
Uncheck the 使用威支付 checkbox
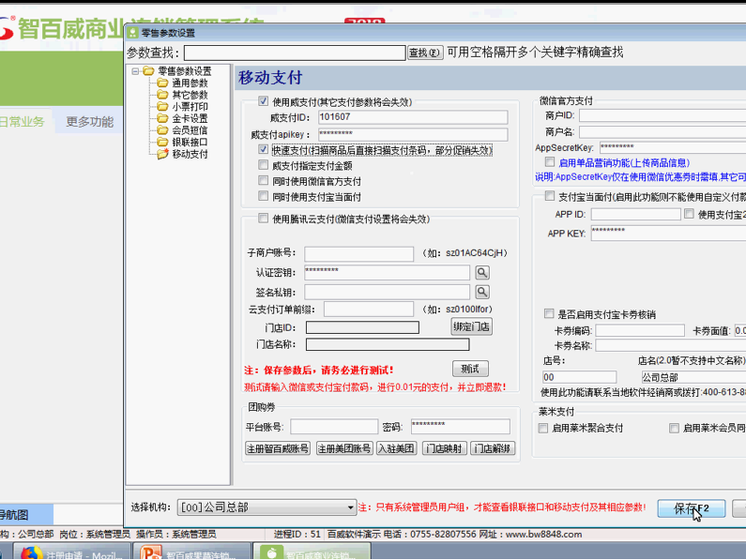click(264, 101)
